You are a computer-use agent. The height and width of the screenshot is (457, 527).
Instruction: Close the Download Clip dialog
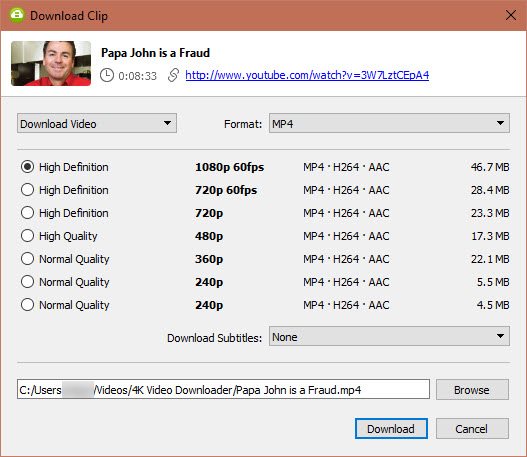[x=511, y=15]
